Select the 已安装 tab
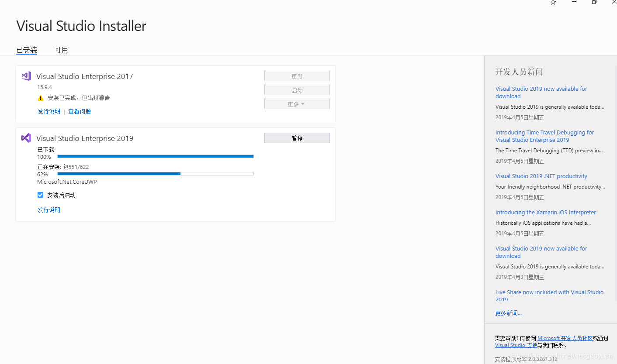Image resolution: width=617 pixels, height=364 pixels. (x=27, y=50)
